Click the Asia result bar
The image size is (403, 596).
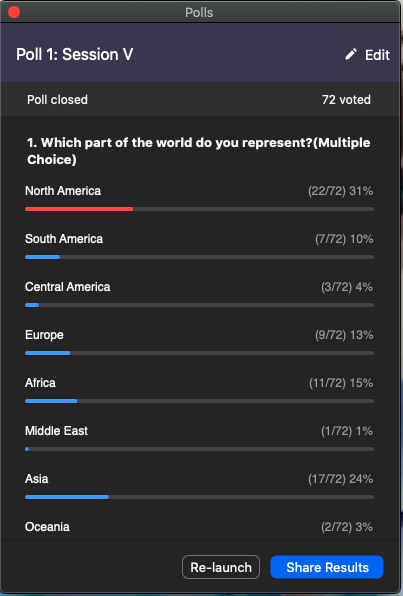point(199,497)
